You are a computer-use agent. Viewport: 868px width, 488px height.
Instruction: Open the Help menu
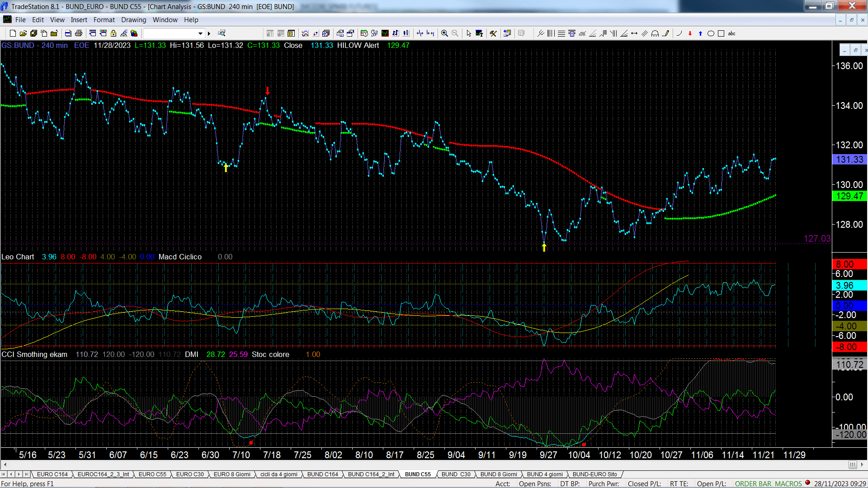pos(191,20)
